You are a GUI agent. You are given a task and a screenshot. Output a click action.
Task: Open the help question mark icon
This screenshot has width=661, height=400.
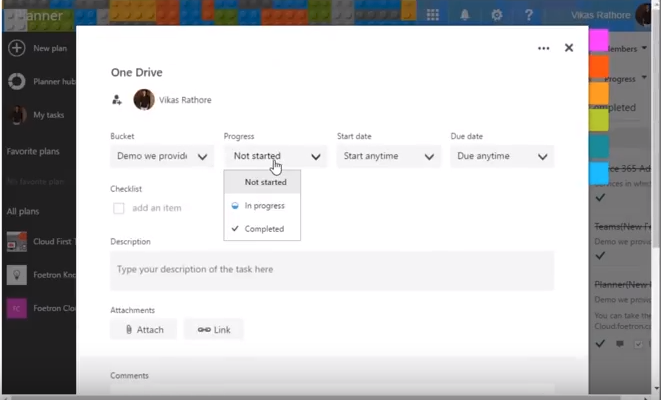click(529, 15)
